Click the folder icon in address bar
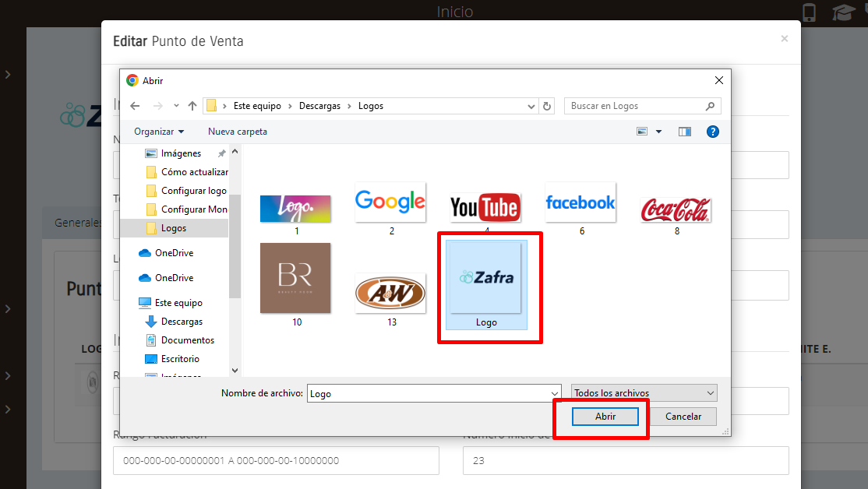The image size is (868, 489). 211,106
